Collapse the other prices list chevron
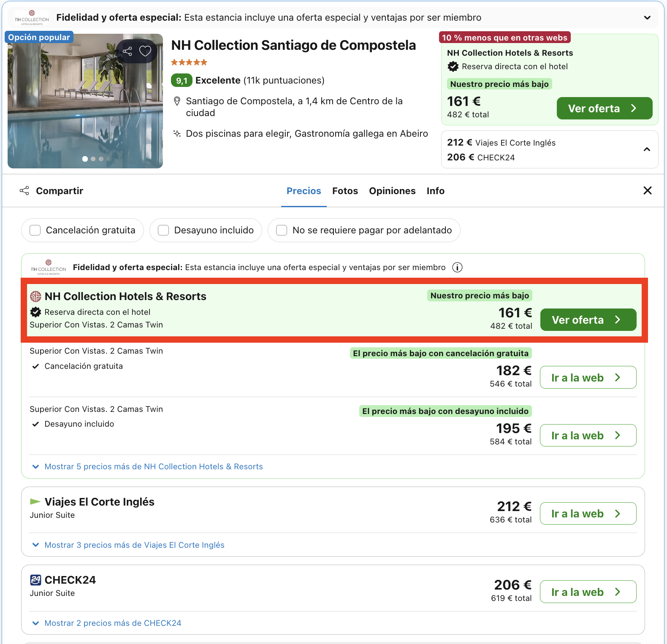This screenshot has width=667, height=644. click(647, 149)
